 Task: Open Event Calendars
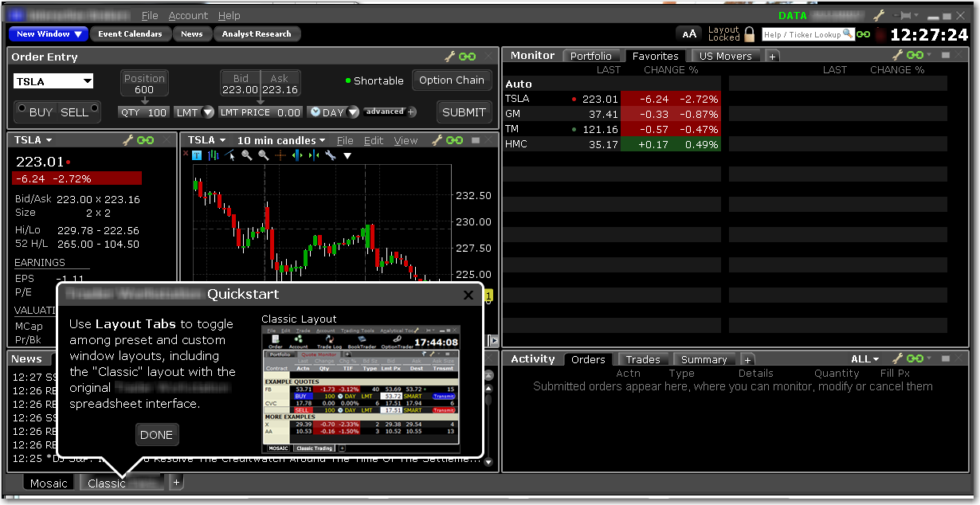click(x=130, y=33)
